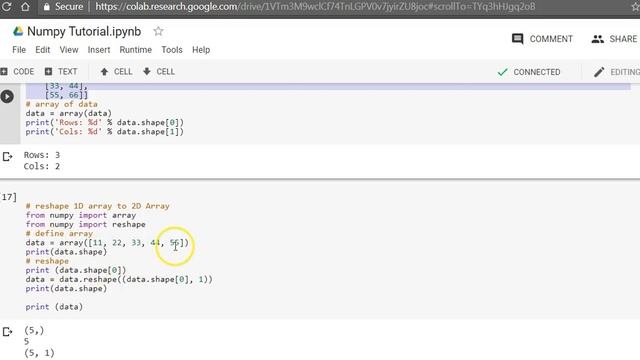640x360 pixels.
Task: Click the 'Rows: 3' output text
Action: pos(42,155)
